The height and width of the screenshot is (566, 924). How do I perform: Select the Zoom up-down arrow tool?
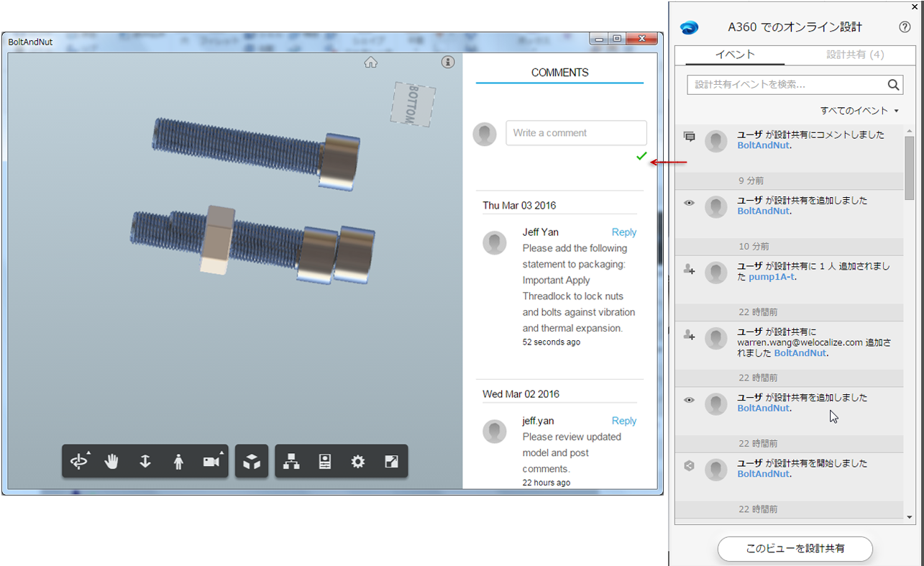145,462
